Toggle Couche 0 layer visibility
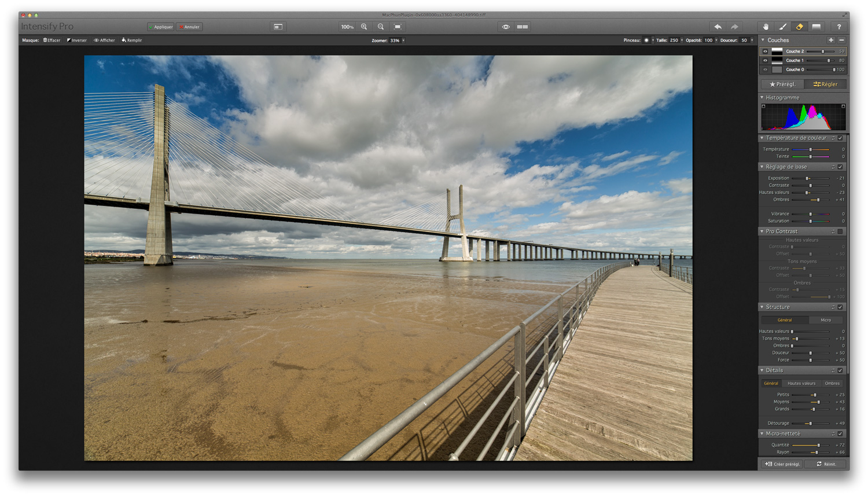This screenshot has width=868, height=496. pos(765,69)
